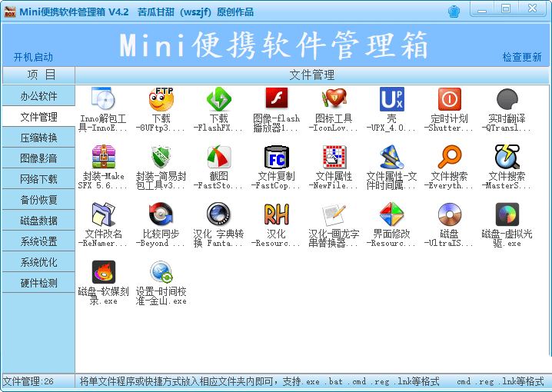
Task: Open the Inno解包工具 icon
Action: tap(103, 99)
